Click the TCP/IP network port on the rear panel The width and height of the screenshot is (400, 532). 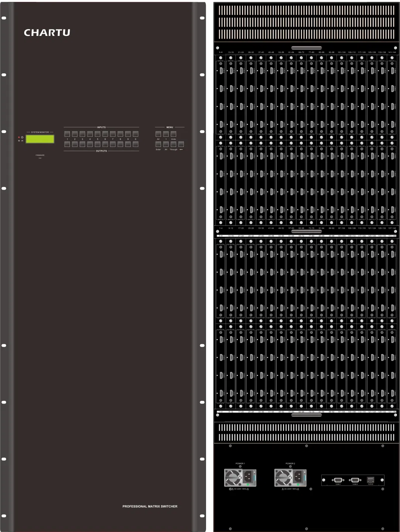[x=371, y=479]
